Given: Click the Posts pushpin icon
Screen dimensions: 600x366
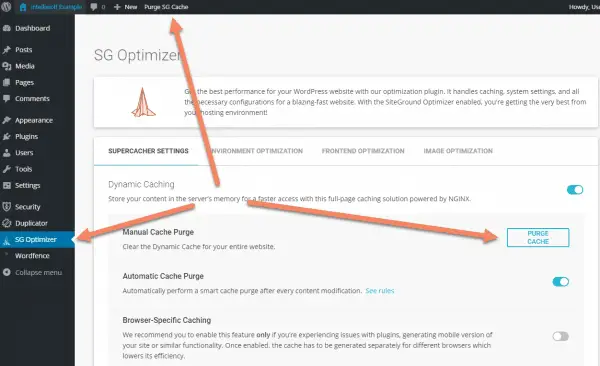Looking at the screenshot, I should pyautogui.click(x=7, y=50).
